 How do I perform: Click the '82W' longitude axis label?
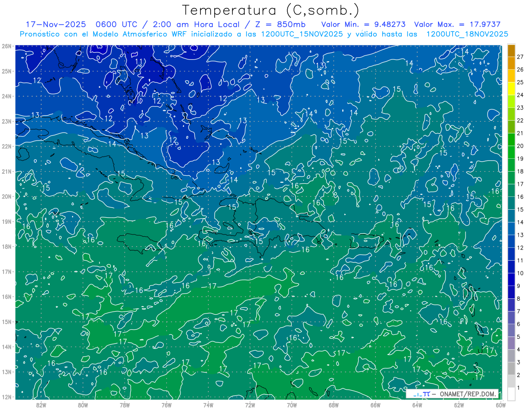pyautogui.click(x=41, y=405)
